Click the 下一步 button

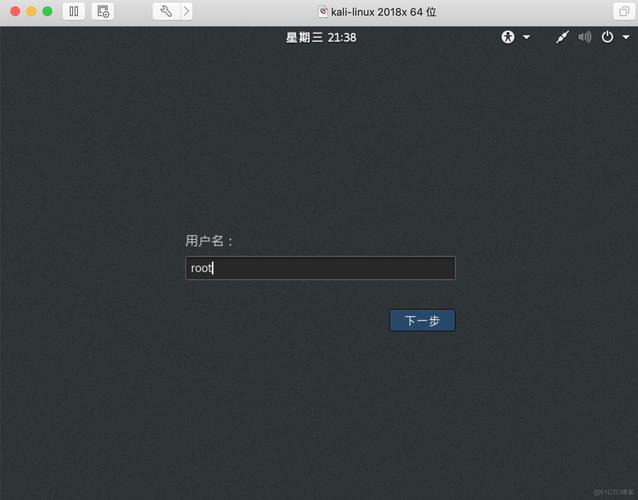[x=422, y=321]
